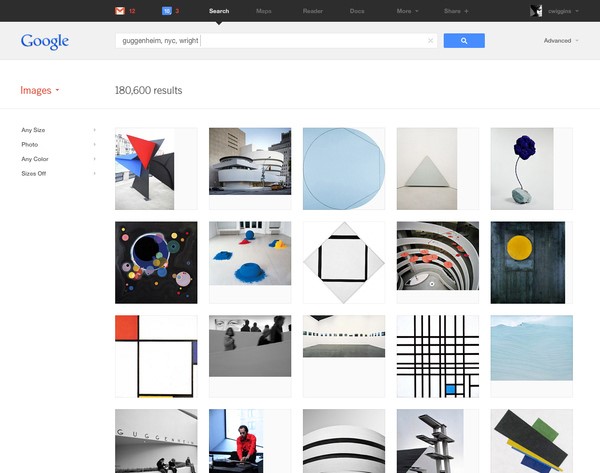Click the Google logo
This screenshot has height=473, width=600.
pyautogui.click(x=45, y=41)
